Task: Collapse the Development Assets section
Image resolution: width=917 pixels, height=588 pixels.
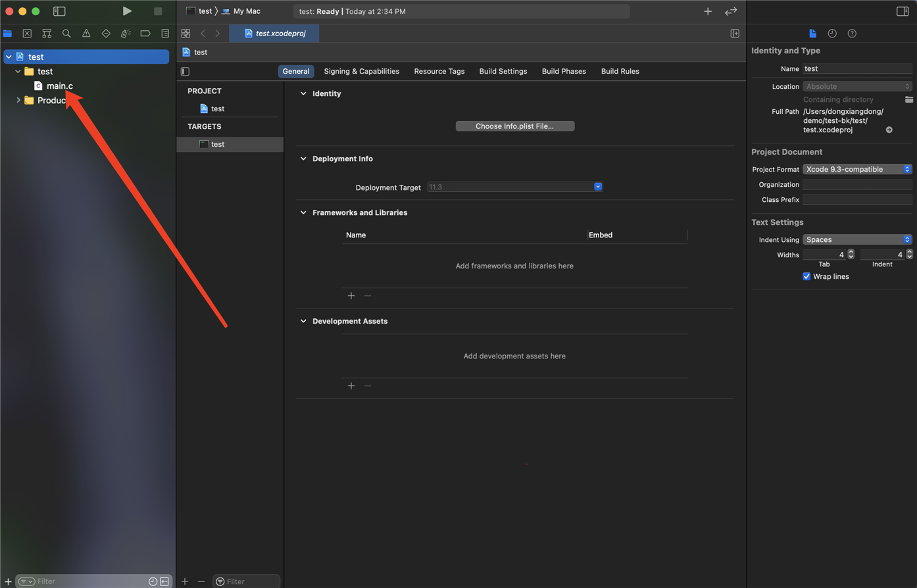Action: pos(303,322)
